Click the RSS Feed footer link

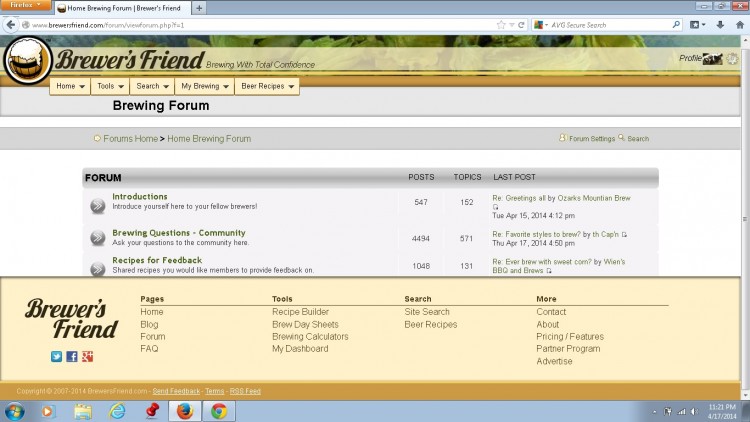point(245,391)
